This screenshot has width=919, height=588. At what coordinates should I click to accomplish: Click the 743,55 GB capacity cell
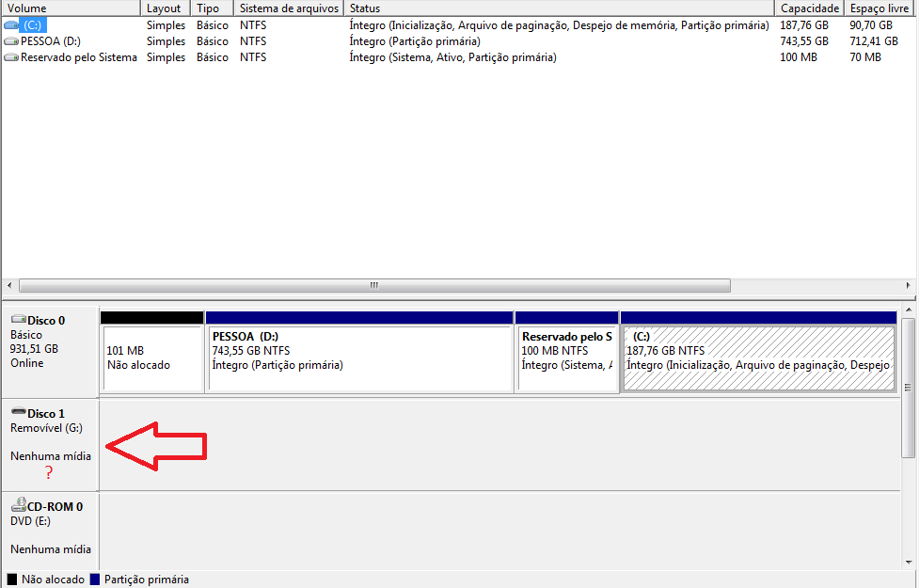[803, 41]
